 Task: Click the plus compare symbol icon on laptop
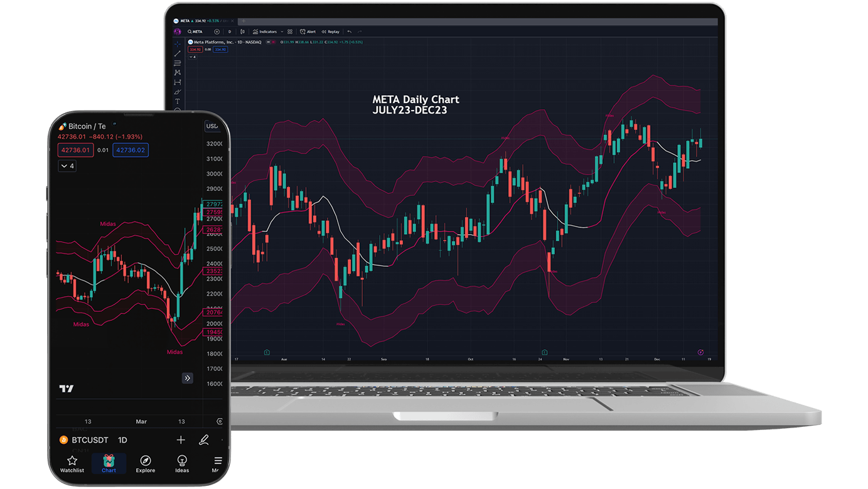coord(217,31)
